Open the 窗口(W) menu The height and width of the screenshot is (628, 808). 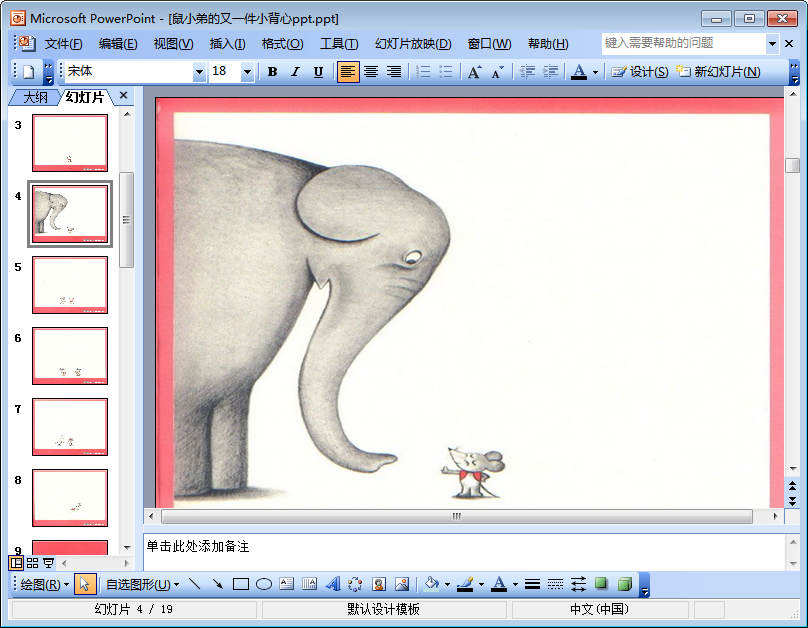(490, 44)
